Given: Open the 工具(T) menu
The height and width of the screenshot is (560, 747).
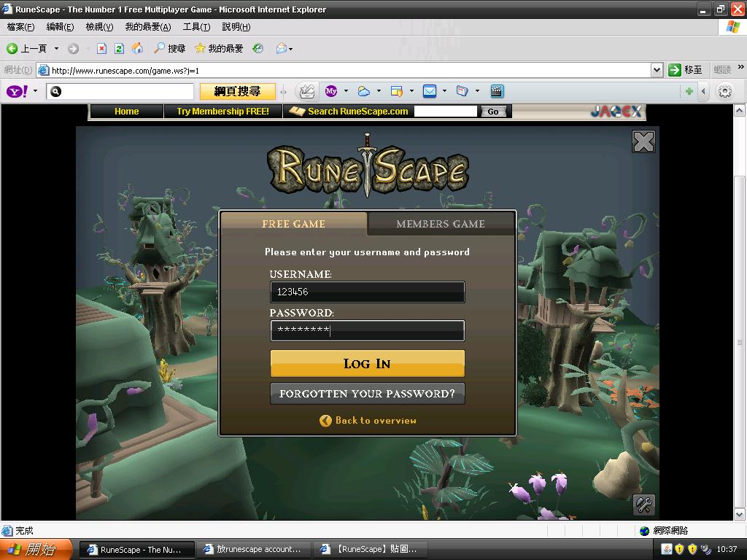Looking at the screenshot, I should pyautogui.click(x=196, y=27).
